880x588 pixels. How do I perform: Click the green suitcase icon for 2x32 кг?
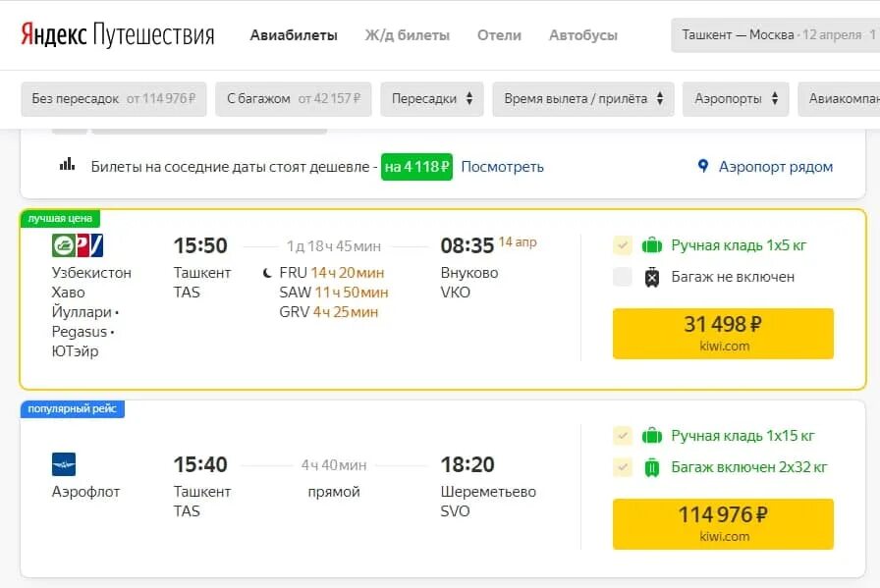(651, 467)
